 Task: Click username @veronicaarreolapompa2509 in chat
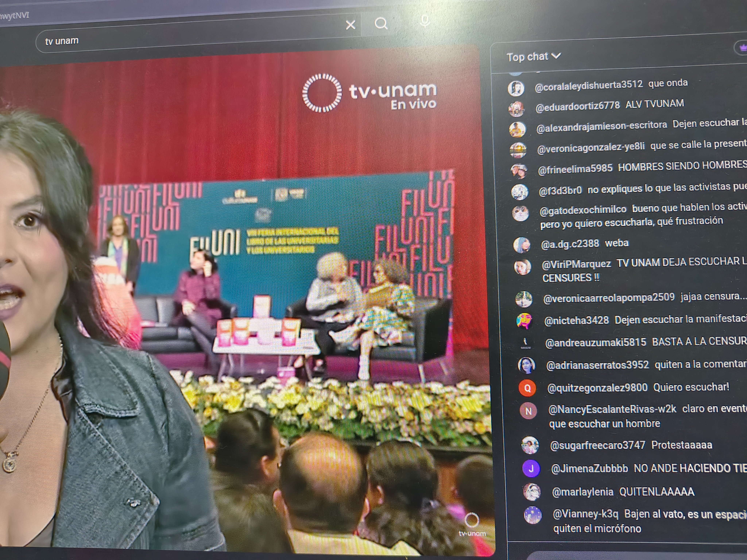609,298
